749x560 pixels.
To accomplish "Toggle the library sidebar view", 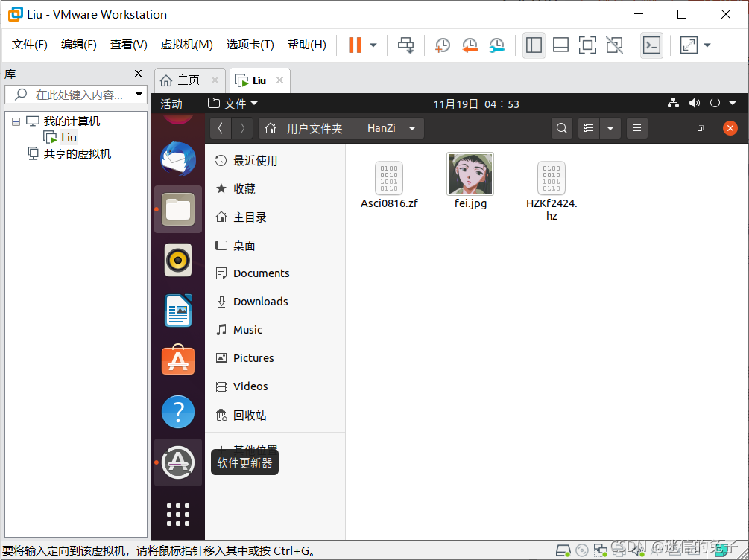I will (x=534, y=45).
